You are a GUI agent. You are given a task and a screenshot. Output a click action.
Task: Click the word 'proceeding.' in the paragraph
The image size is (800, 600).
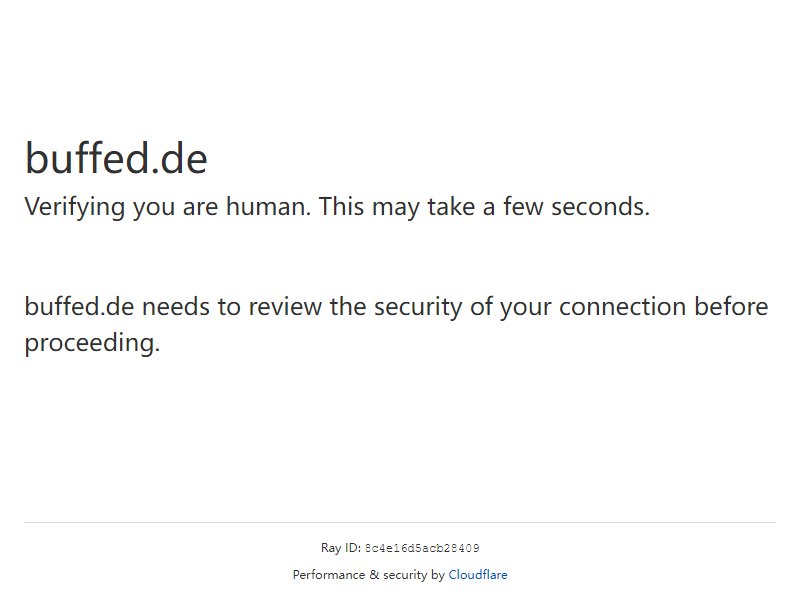[92, 343]
